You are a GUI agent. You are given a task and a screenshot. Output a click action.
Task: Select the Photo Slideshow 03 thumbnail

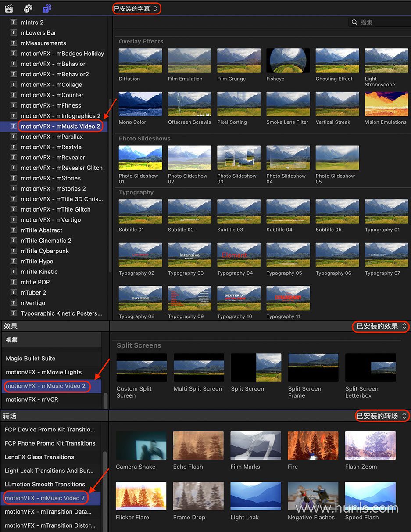pyautogui.click(x=239, y=158)
